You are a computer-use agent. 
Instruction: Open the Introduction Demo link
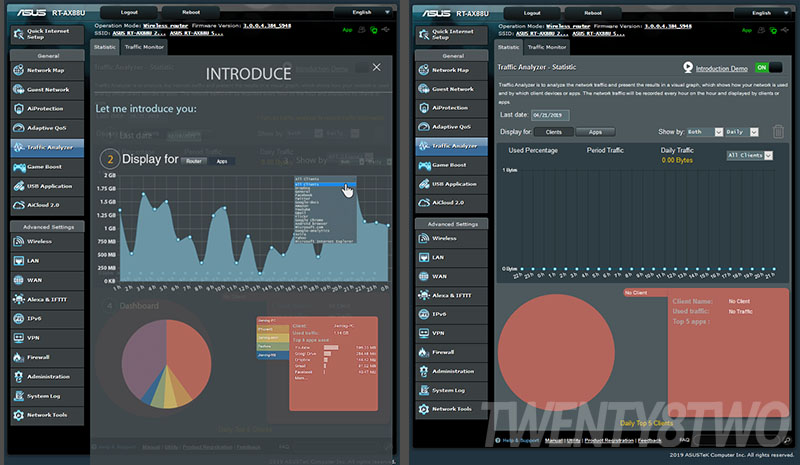[x=721, y=68]
